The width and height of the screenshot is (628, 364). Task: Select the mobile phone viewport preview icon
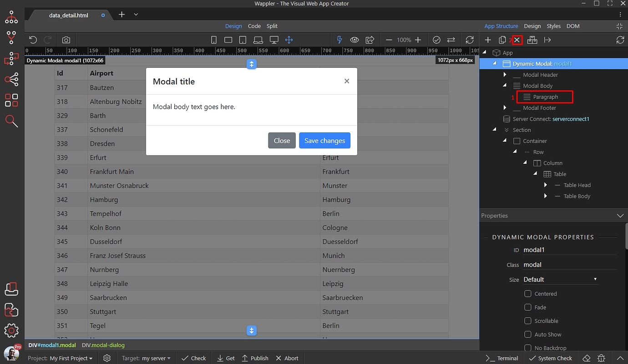pyautogui.click(x=214, y=40)
